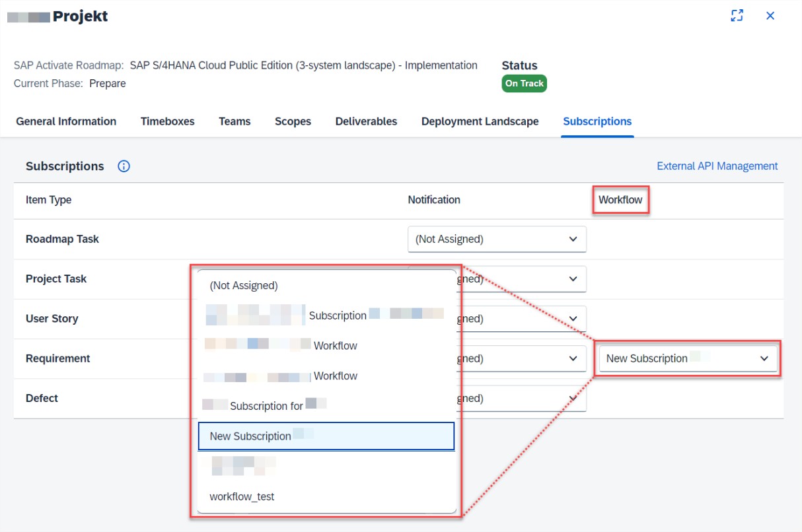Click the info icon beside Subscriptions heading

[124, 166]
